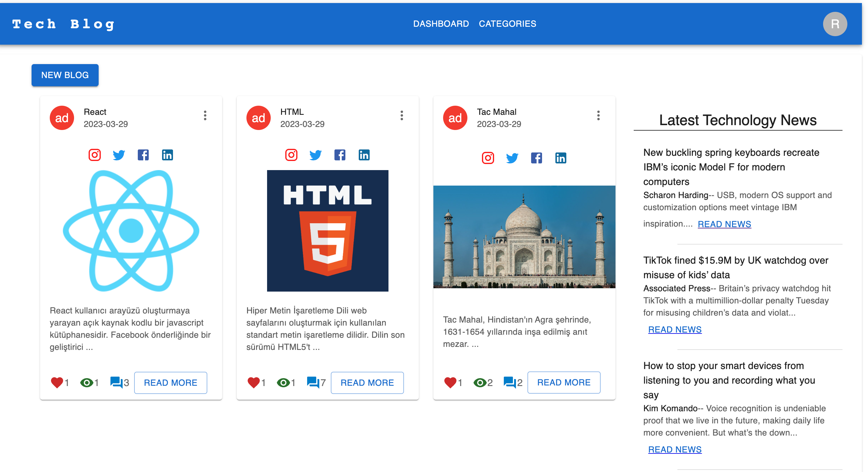Click the view count eye icon on Tac Mahal
Screen dimensions: 868x472
480,382
